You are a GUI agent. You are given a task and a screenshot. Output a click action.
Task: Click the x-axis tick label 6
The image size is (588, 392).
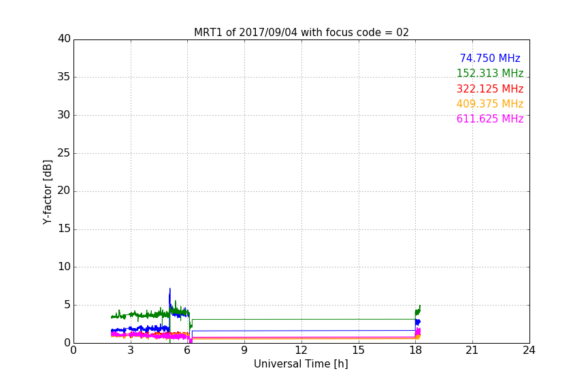point(188,350)
